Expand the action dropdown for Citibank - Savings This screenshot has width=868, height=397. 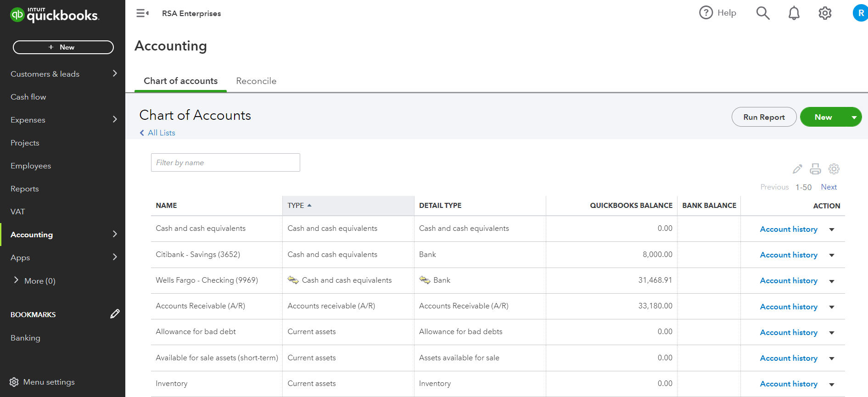[x=832, y=255]
